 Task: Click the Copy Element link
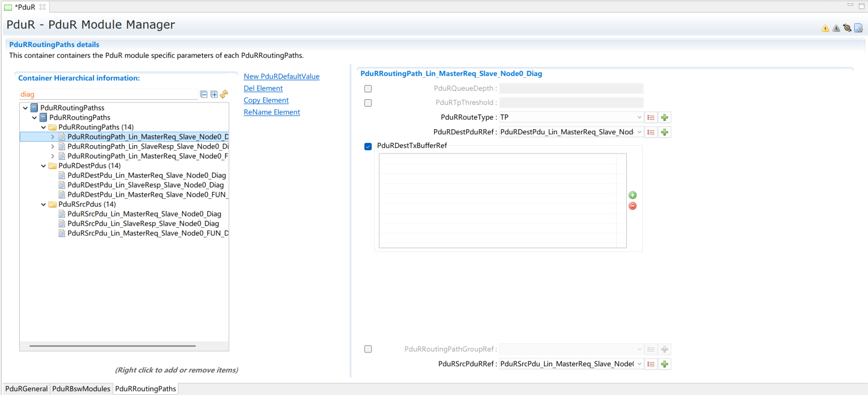(266, 100)
